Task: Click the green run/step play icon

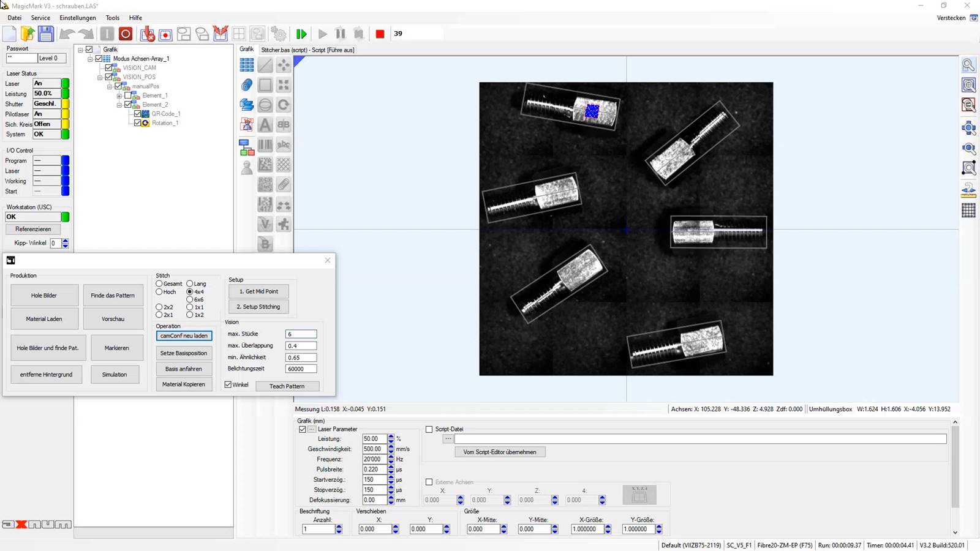Action: (301, 34)
